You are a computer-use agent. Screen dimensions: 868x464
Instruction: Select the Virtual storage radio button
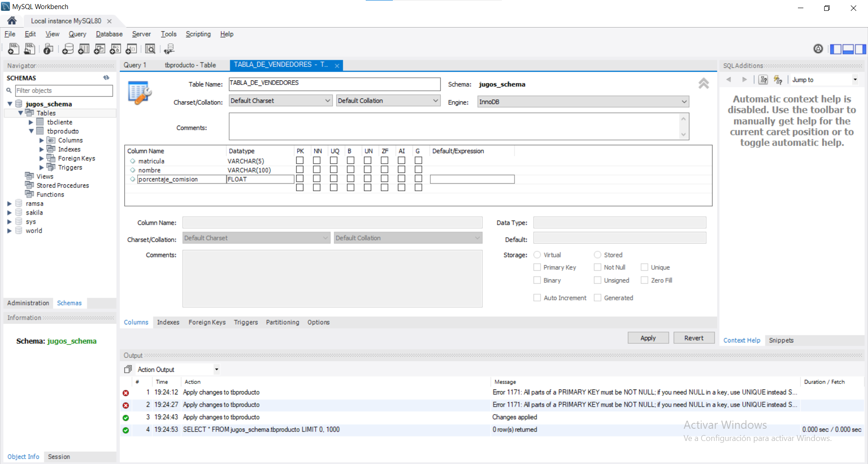click(537, 254)
